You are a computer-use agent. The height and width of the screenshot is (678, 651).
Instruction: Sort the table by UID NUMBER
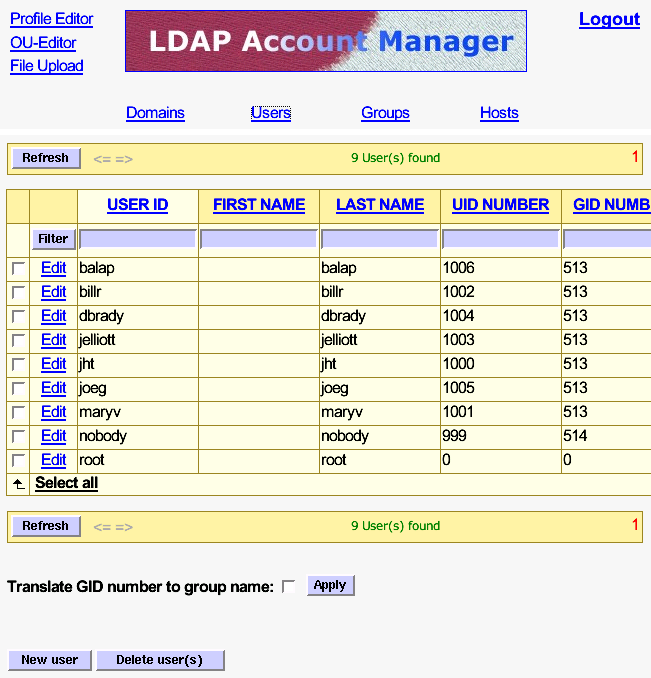(500, 205)
